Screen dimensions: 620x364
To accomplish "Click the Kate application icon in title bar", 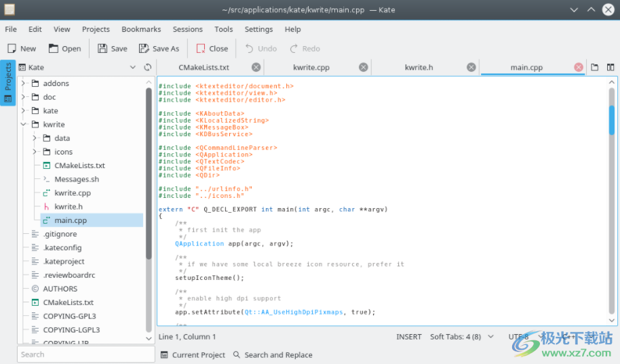I will point(9,9).
